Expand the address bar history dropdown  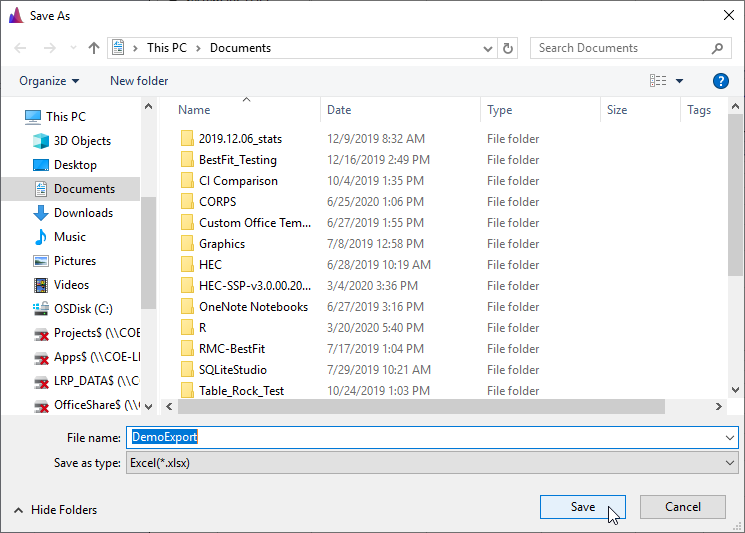[x=487, y=48]
